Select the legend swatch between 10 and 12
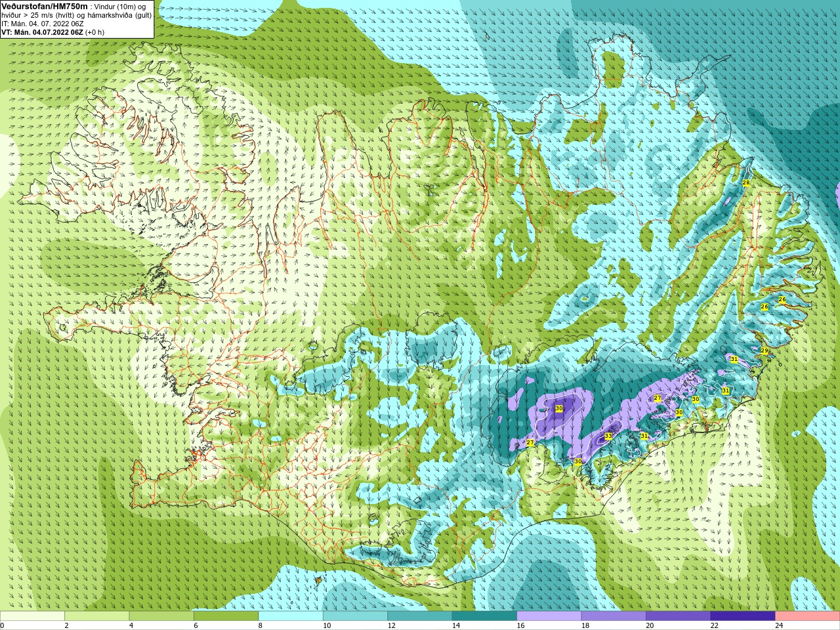The image size is (840, 630). pos(355,616)
